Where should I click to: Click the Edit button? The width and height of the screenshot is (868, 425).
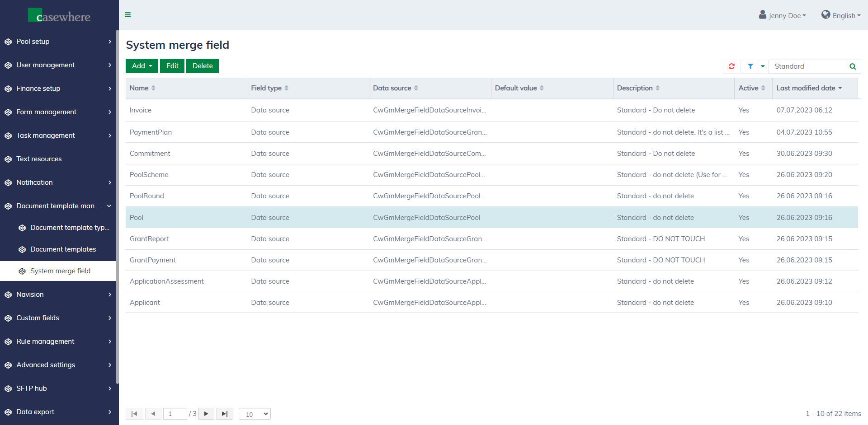[172, 66]
